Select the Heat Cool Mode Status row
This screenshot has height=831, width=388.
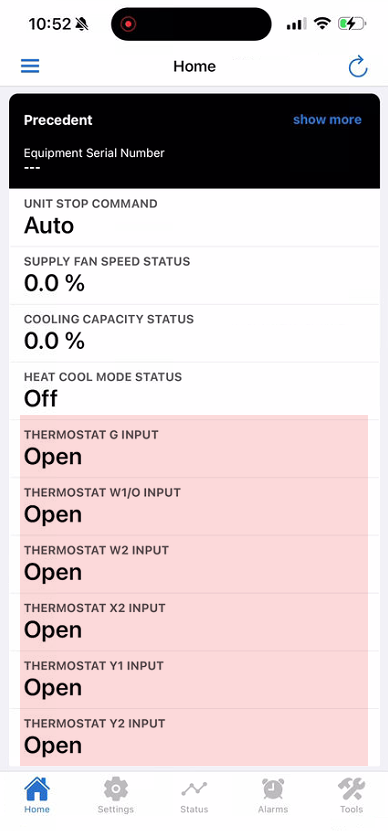(x=195, y=391)
